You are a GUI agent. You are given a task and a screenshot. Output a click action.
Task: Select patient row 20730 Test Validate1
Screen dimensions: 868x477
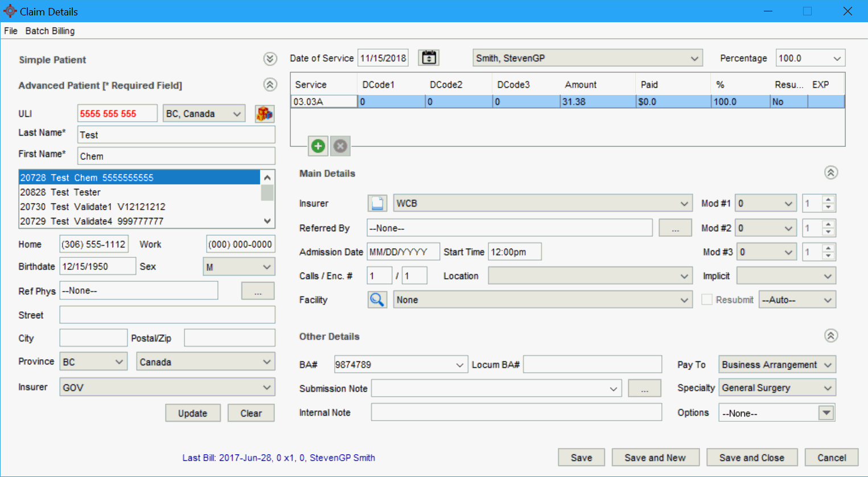pyautogui.click(x=139, y=207)
